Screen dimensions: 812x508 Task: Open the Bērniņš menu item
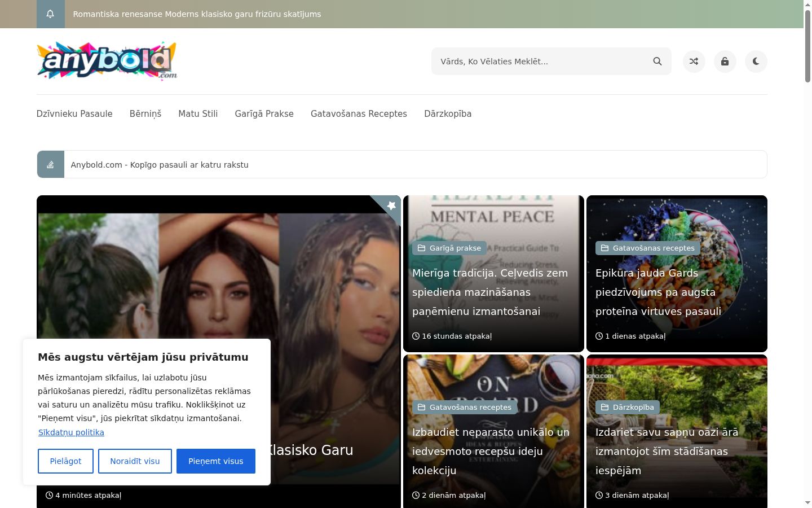coord(145,113)
